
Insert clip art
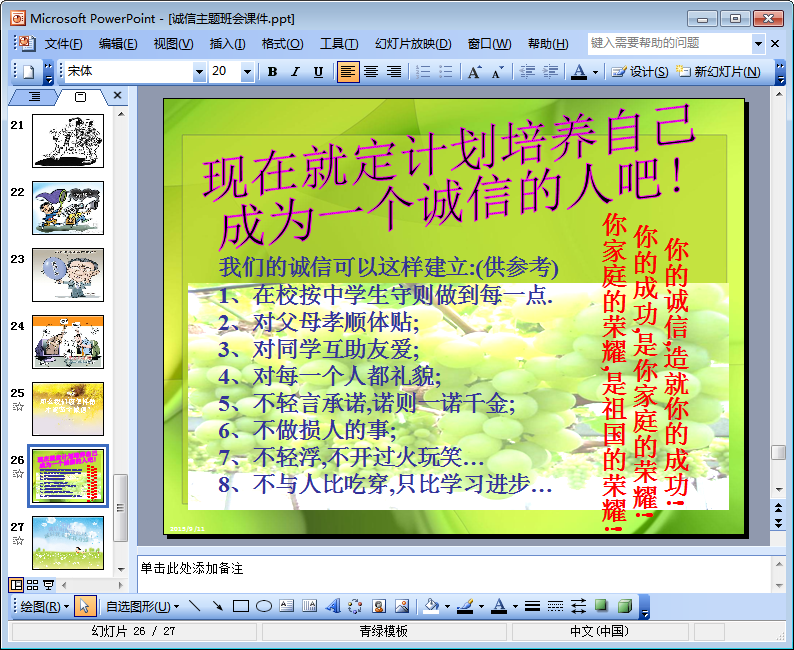click(x=379, y=606)
